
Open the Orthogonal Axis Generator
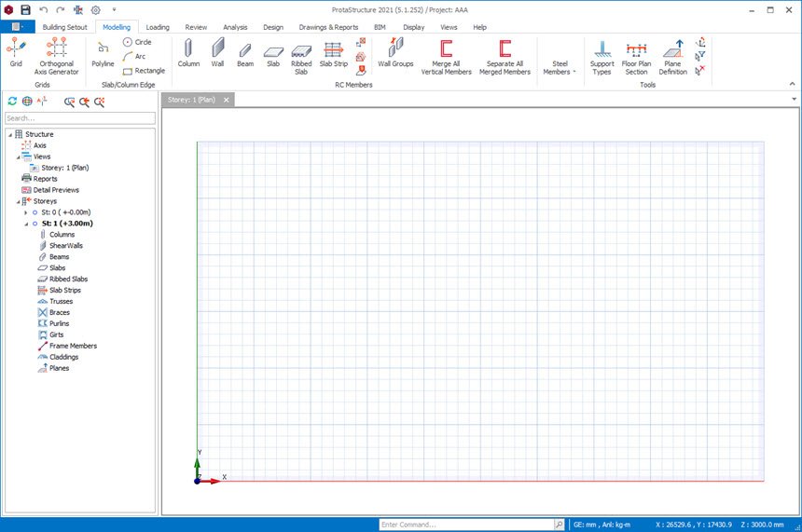56,56
